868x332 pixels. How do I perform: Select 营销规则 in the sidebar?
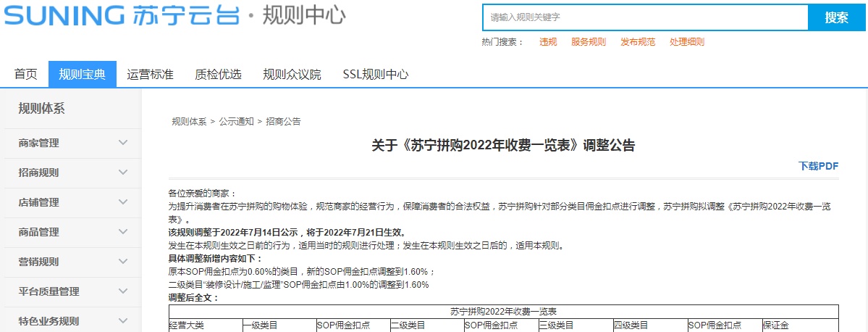pyautogui.click(x=39, y=262)
